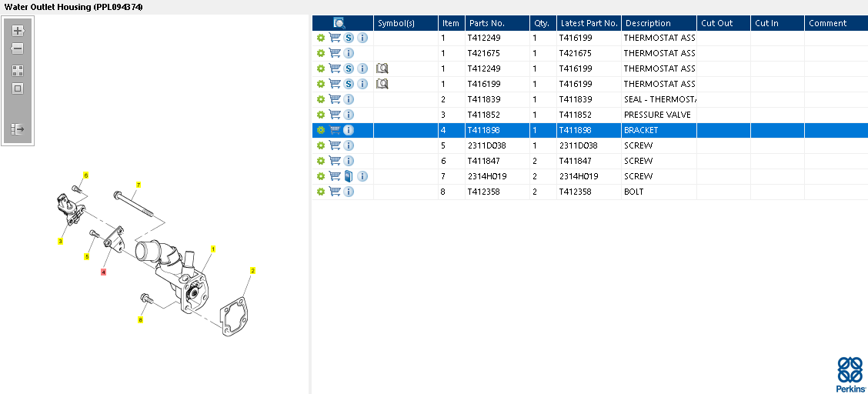Sort by the Qty. column header
This screenshot has width=868, height=394.
pos(543,23)
